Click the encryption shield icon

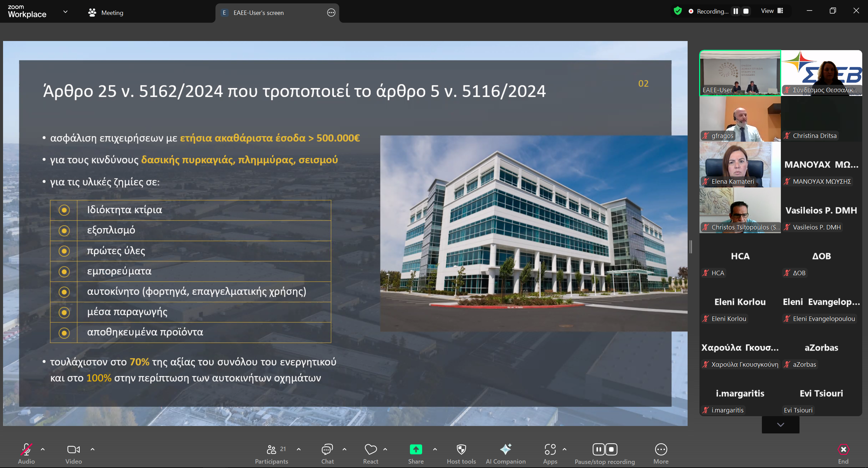tap(677, 11)
